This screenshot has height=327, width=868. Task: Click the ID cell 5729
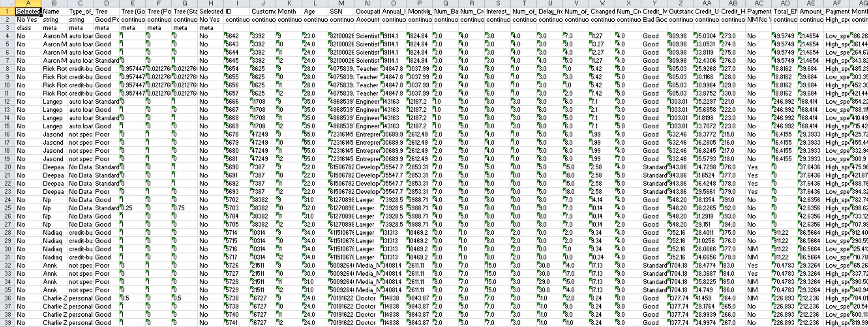pyautogui.click(x=237, y=290)
